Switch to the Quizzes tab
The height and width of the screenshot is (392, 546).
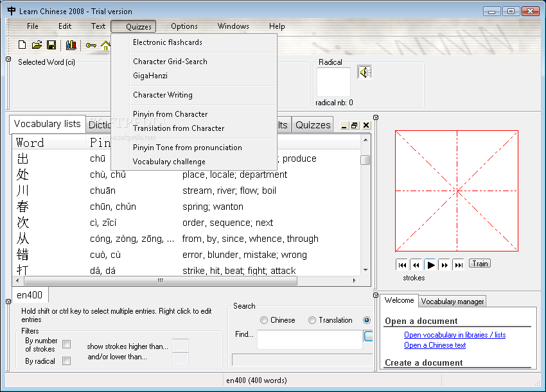pos(313,125)
